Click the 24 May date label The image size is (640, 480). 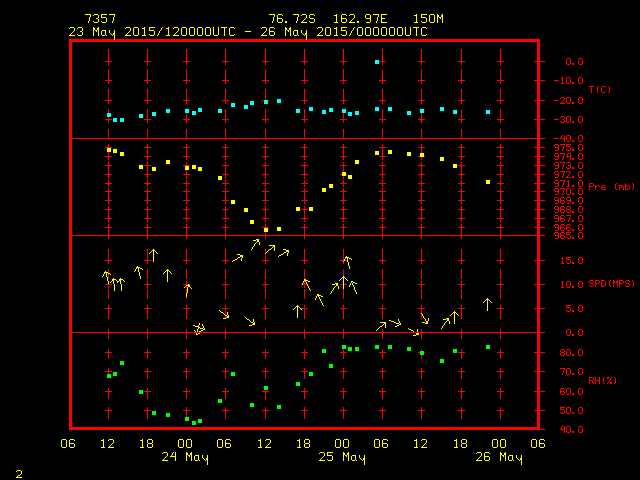(x=185, y=457)
